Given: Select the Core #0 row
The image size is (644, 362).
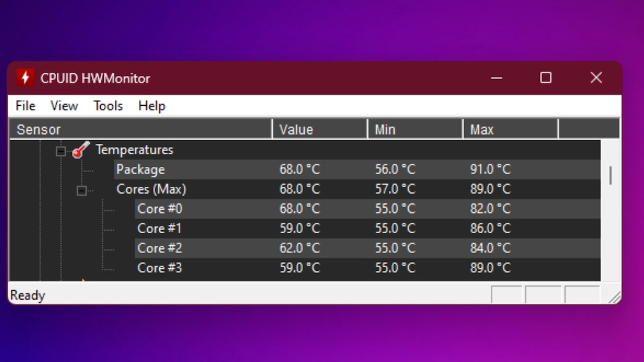Looking at the screenshot, I should tap(159, 209).
